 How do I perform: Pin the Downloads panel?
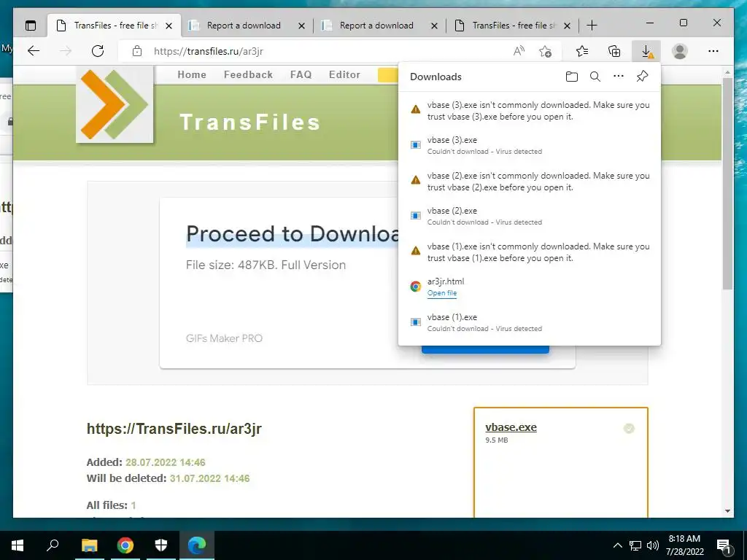pyautogui.click(x=642, y=76)
